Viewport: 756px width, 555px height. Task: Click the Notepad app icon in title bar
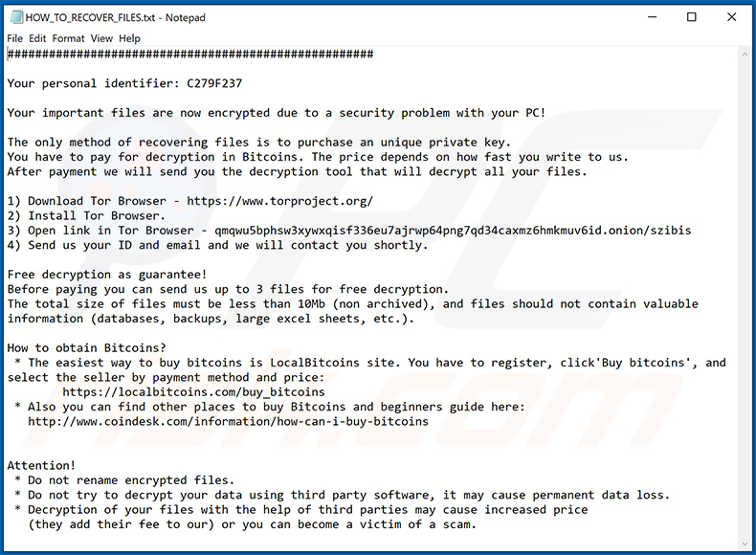pos(14,17)
